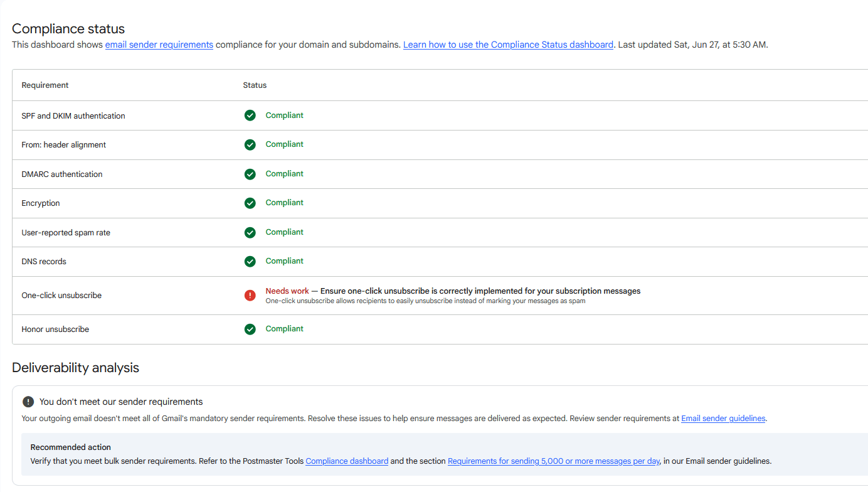The height and width of the screenshot is (492, 868).
Task: Click the green check icon for DMARC authentication
Action: (250, 174)
